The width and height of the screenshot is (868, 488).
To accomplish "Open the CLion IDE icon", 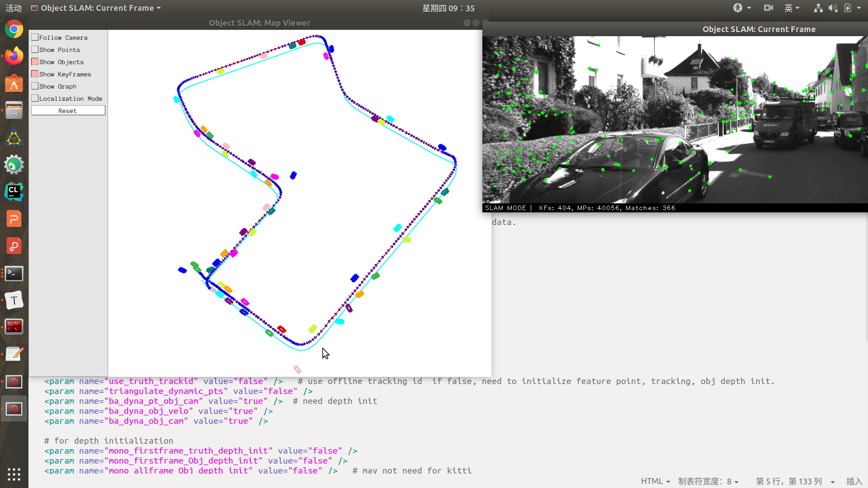I will point(14,192).
